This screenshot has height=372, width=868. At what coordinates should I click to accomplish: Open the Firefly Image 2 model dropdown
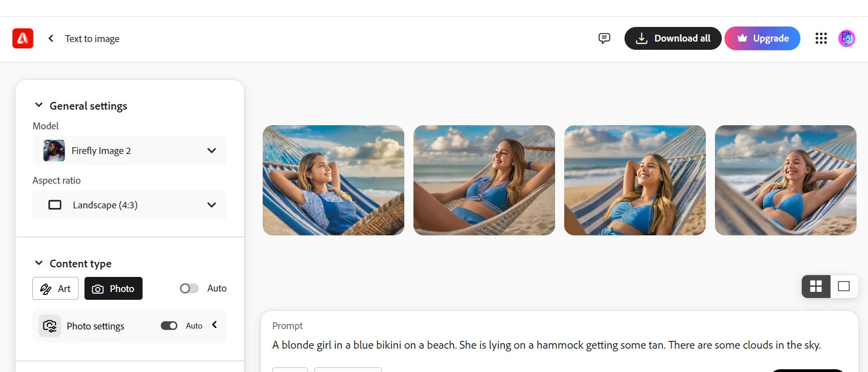point(129,150)
